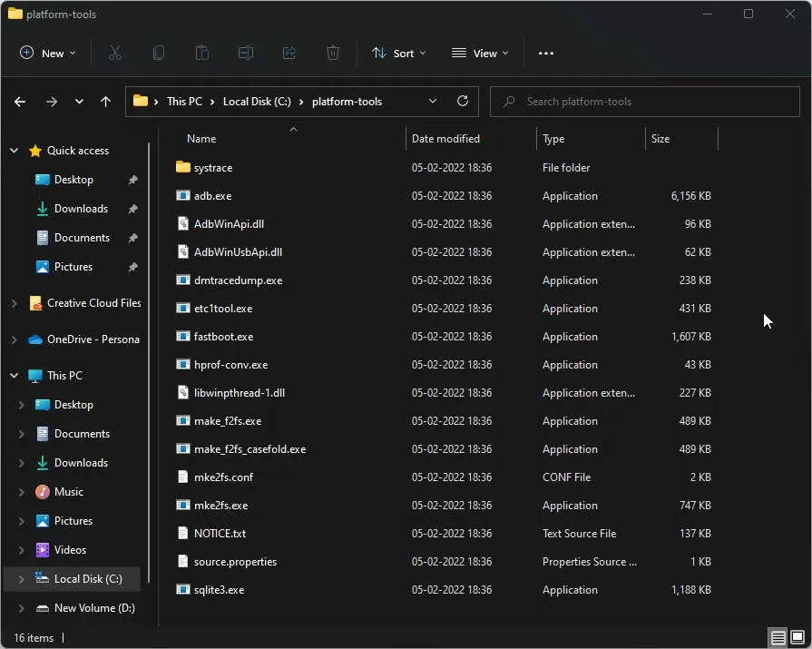Open the See more menu with ellipsis
812x649 pixels.
(x=545, y=53)
